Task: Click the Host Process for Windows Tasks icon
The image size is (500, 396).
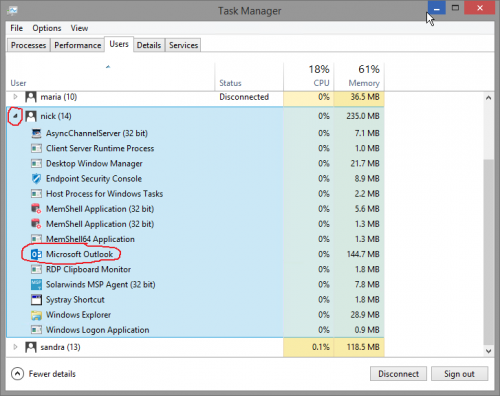Action: point(36,194)
